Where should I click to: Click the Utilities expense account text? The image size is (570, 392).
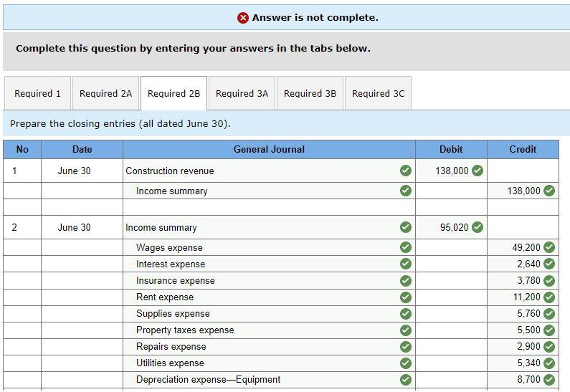[x=170, y=363]
